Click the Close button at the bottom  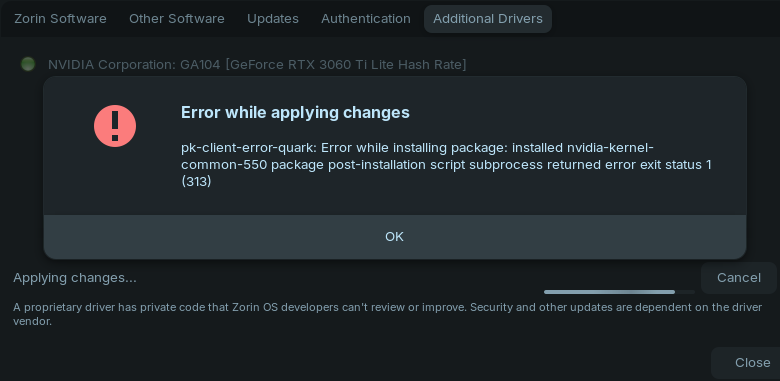(x=753, y=363)
